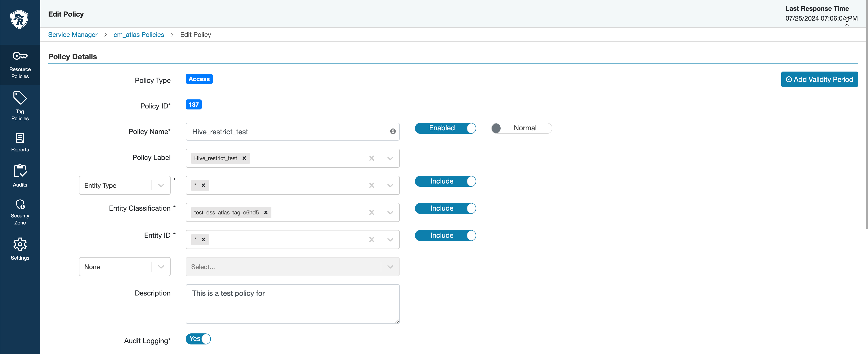Switch Audit Logging Yes toggle
This screenshot has height=354, width=868.
[x=198, y=339]
